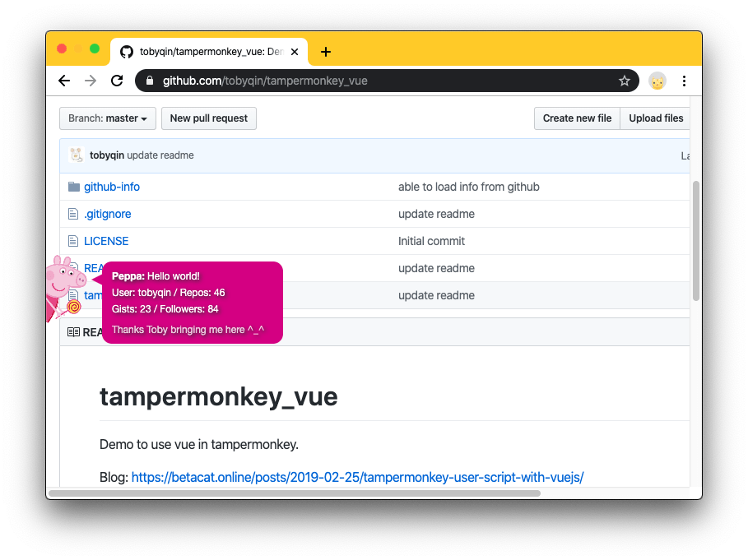Click the LICENSE file icon
The width and height of the screenshot is (748, 560).
pyautogui.click(x=73, y=241)
